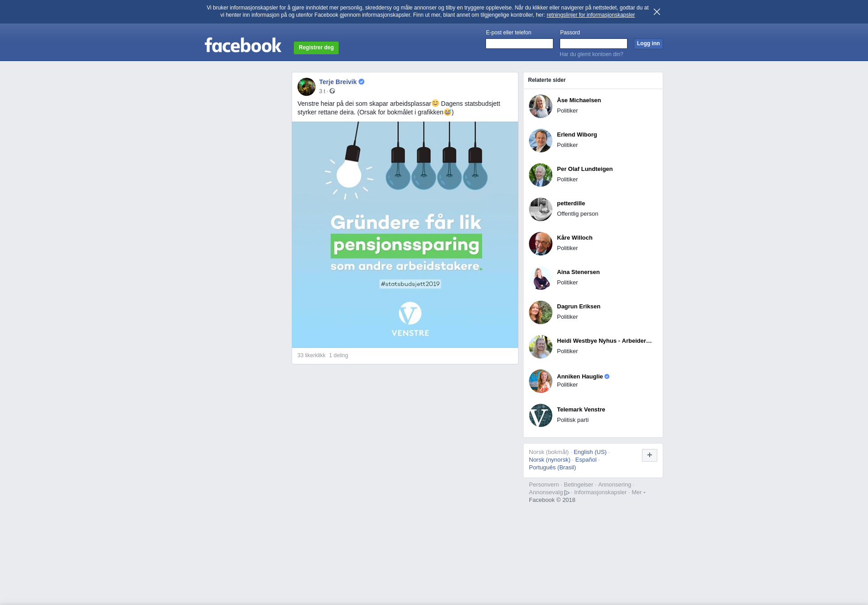Open the Gründere pensjonssparing post image
This screenshot has width=868, height=605.
point(405,235)
